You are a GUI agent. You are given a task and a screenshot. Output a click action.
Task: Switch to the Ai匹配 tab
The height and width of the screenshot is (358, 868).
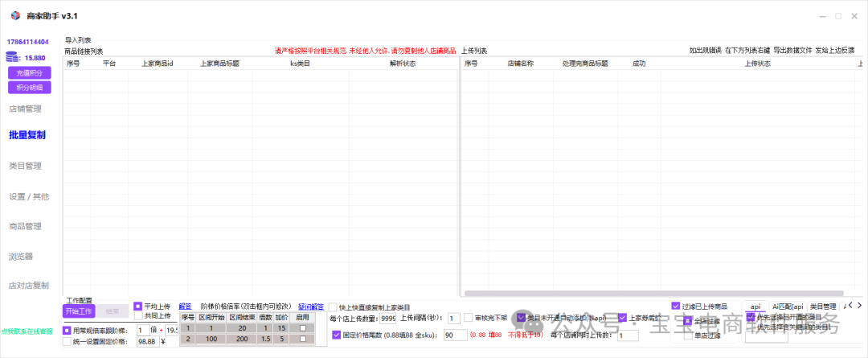pos(787,307)
